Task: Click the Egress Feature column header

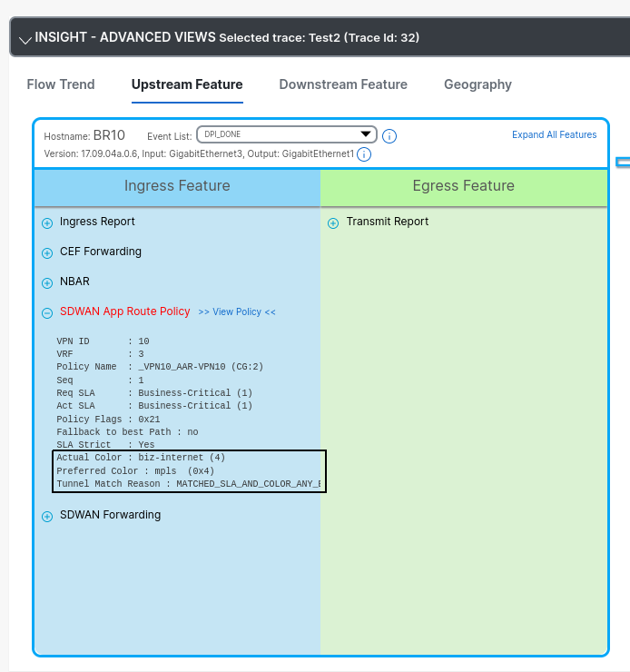Action: pos(463,186)
